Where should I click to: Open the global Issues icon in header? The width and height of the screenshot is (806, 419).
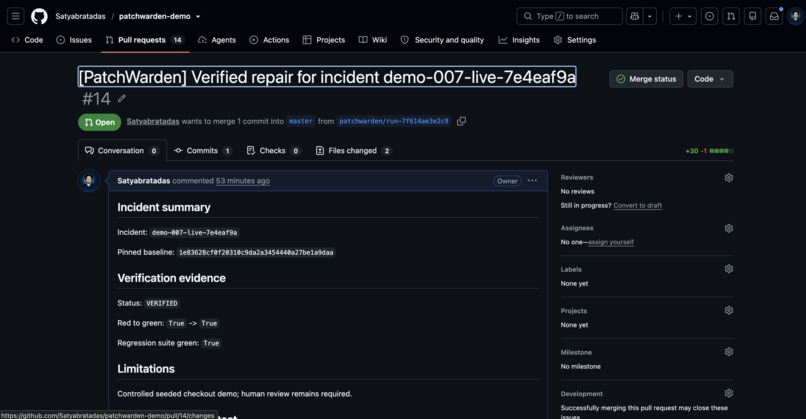tap(709, 16)
